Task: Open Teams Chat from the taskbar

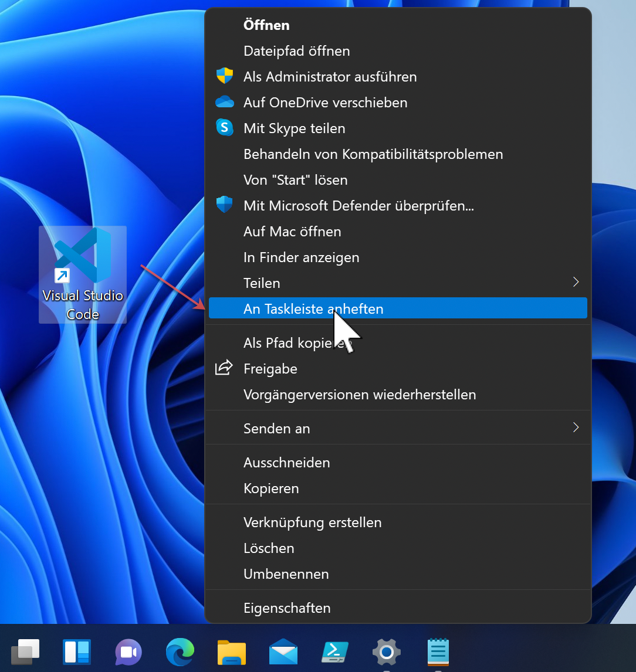Action: (x=128, y=651)
